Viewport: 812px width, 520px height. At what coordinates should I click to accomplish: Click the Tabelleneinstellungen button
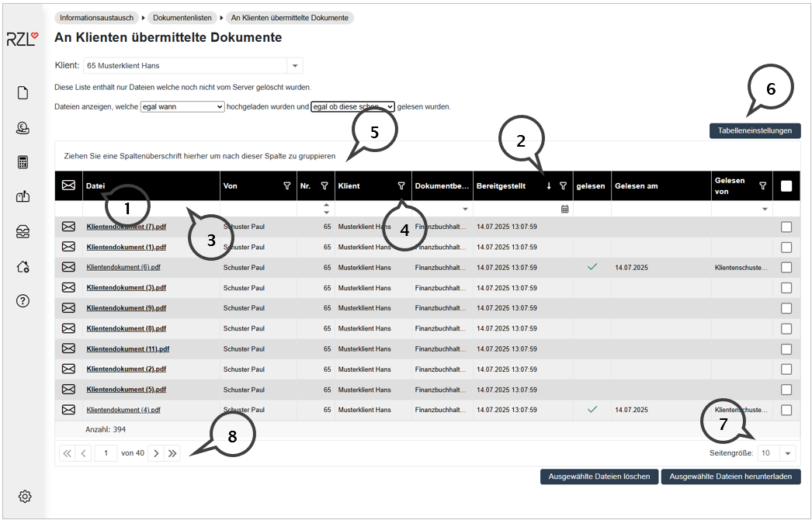[x=755, y=131]
